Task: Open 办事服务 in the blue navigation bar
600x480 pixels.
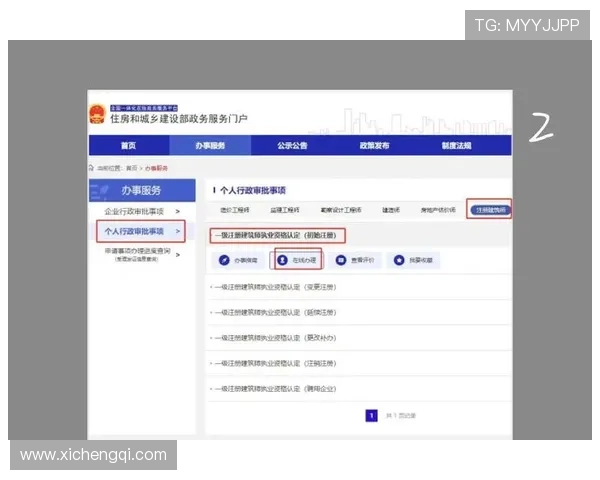Action: 210,145
